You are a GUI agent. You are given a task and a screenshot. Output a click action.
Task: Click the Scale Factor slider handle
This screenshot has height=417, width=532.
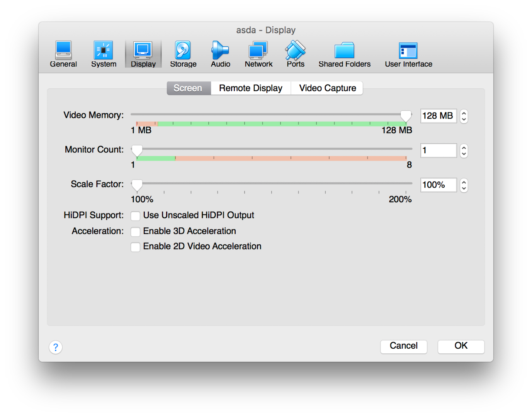[x=137, y=185]
